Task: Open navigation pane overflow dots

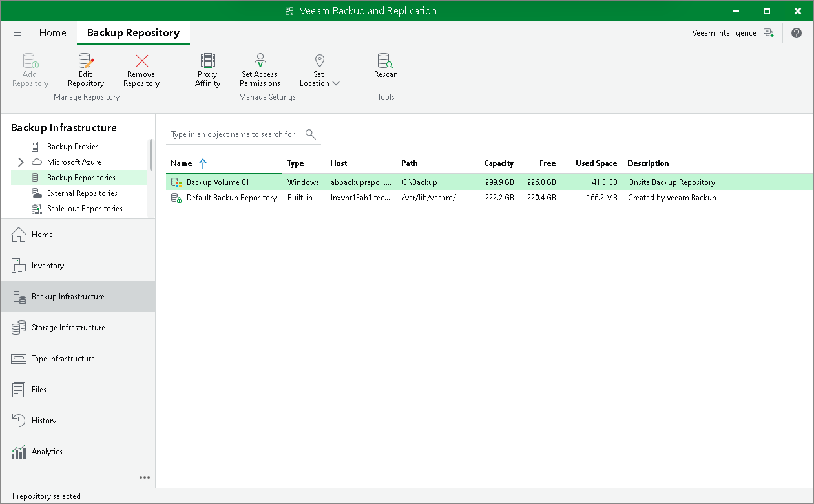Action: (x=145, y=478)
